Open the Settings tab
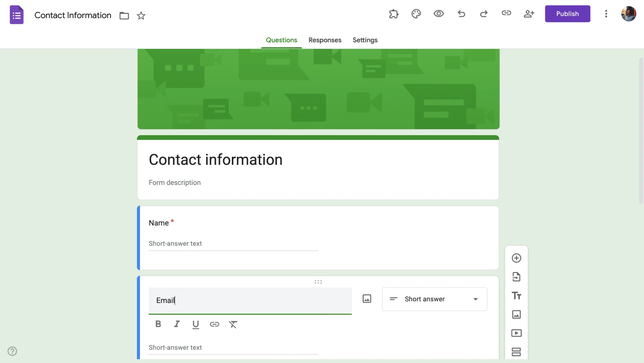 coord(365,40)
